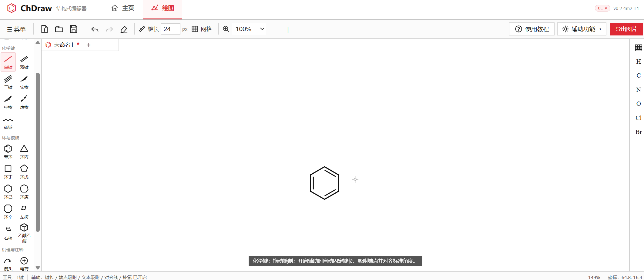This screenshot has height=280, width=644.
Task: Open the 菜单 hamburger menu
Action: click(16, 29)
